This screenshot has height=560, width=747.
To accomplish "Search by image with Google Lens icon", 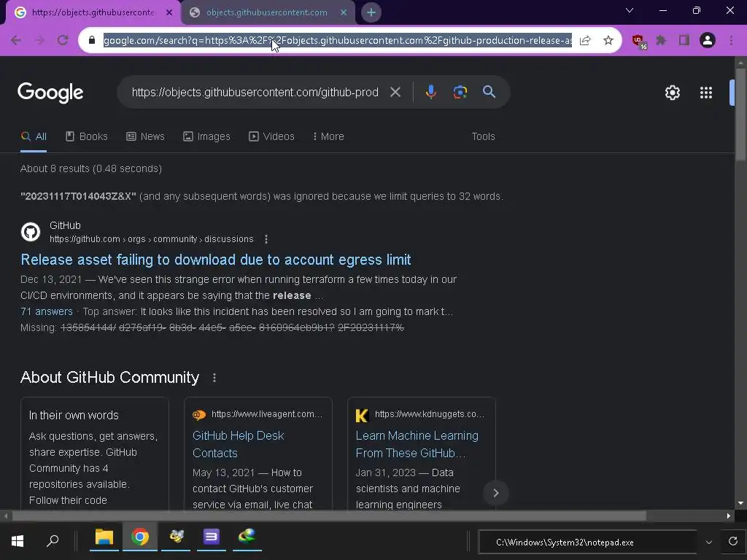I will pyautogui.click(x=460, y=92).
